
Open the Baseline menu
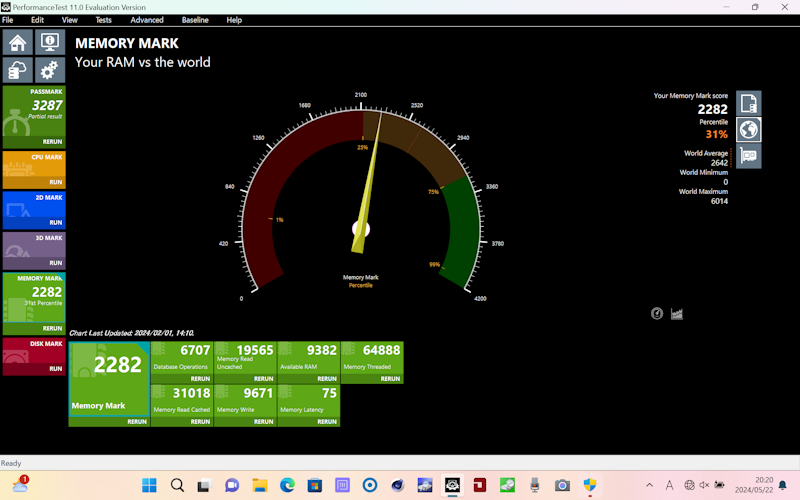[195, 20]
